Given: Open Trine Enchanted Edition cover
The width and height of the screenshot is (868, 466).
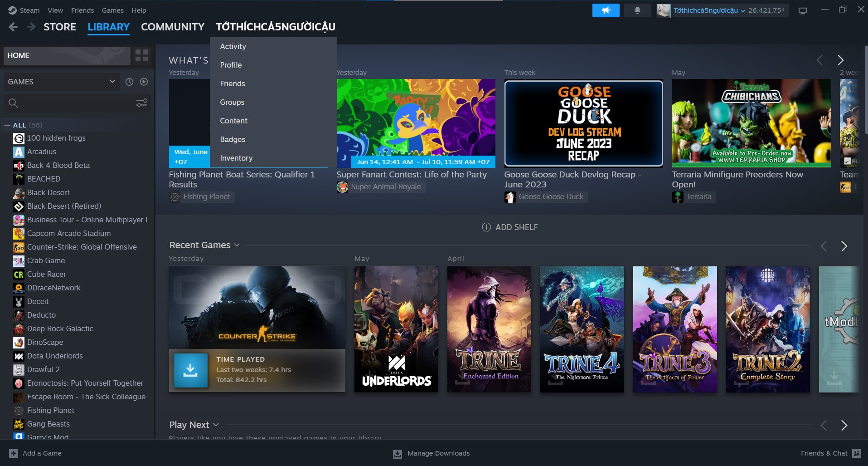Looking at the screenshot, I should tap(489, 329).
